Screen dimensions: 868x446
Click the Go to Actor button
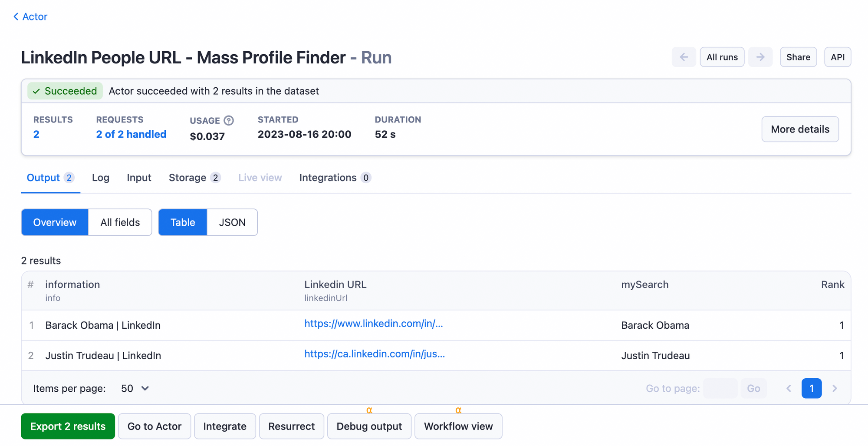[154, 426]
